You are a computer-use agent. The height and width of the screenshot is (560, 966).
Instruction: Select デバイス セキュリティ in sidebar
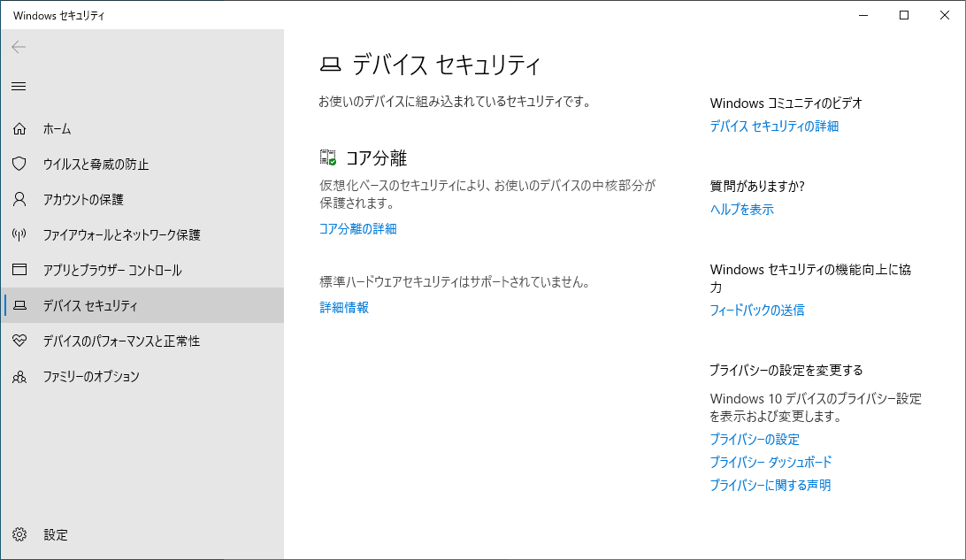point(142,305)
